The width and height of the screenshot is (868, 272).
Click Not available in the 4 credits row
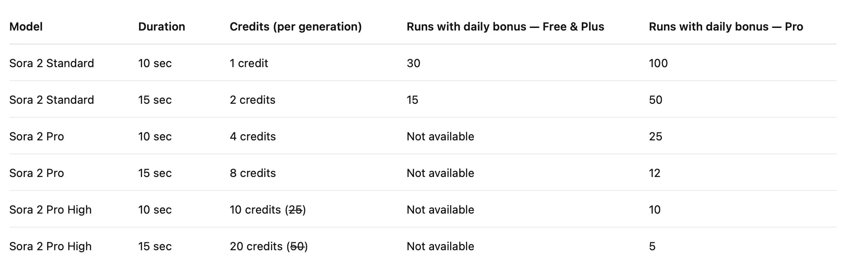(440, 136)
